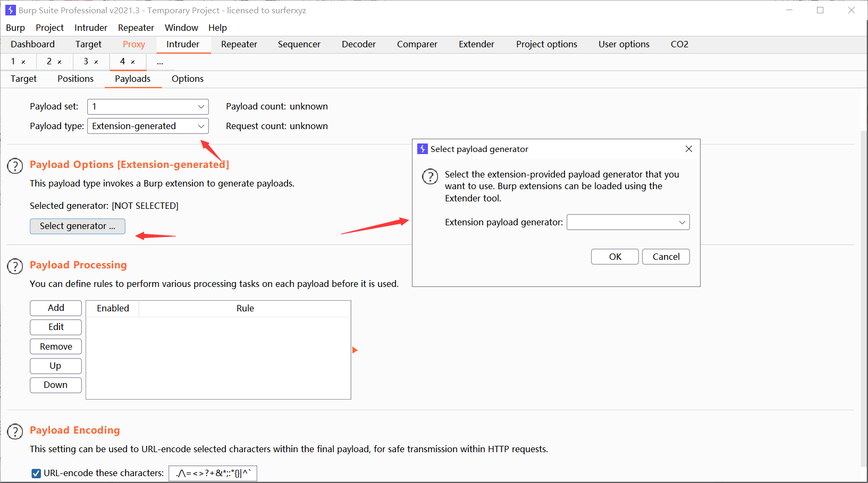Open the Intruder Options sub-tab
The image size is (868, 483).
[x=188, y=79]
